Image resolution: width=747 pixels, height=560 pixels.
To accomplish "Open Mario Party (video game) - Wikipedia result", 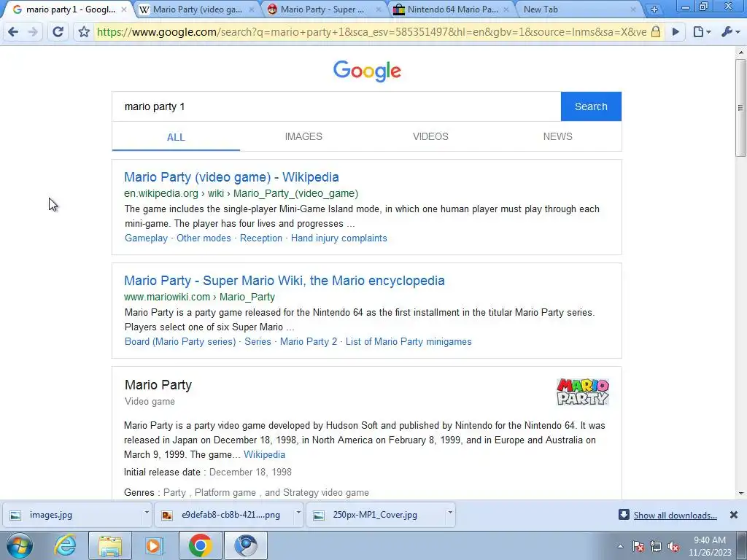I will click(x=231, y=177).
